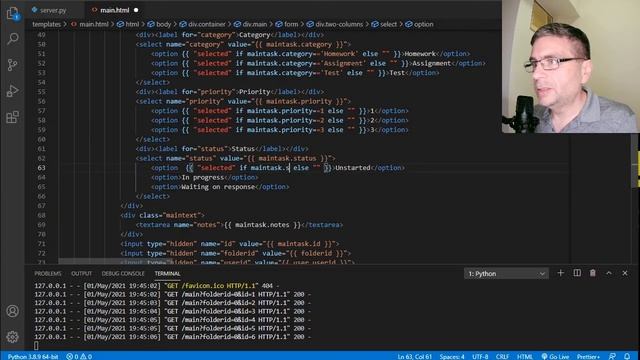This screenshot has height=360, width=640.
Task: Click 'Waiting on response' text on line 65
Action: (218, 187)
